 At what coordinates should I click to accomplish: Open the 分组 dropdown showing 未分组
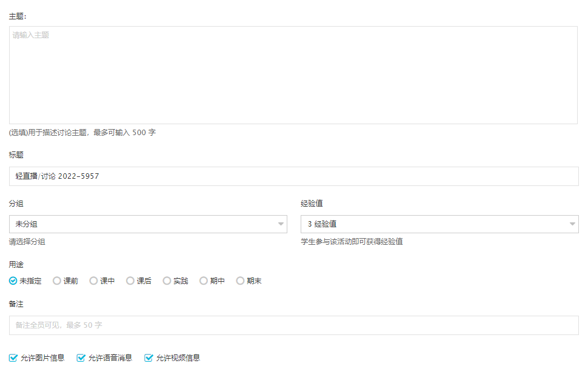148,224
